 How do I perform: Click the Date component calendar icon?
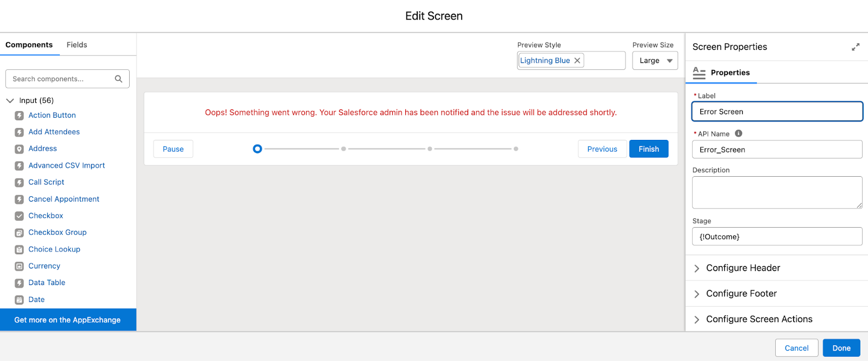(x=20, y=300)
